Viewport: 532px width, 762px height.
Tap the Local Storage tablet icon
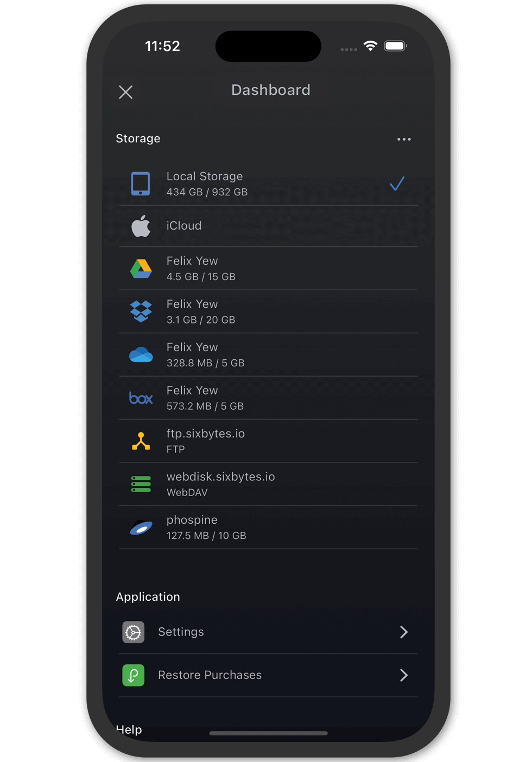click(141, 183)
